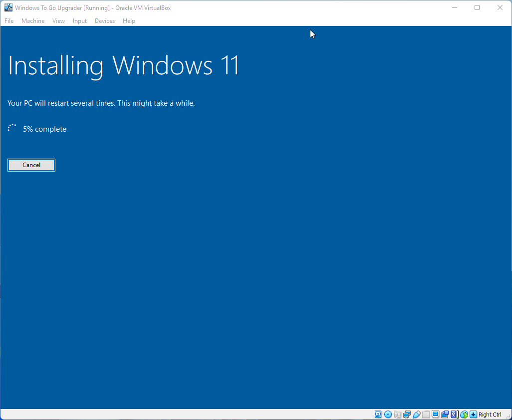512x420 pixels.
Task: Maximize the VirtualBox window
Action: coord(477,7)
